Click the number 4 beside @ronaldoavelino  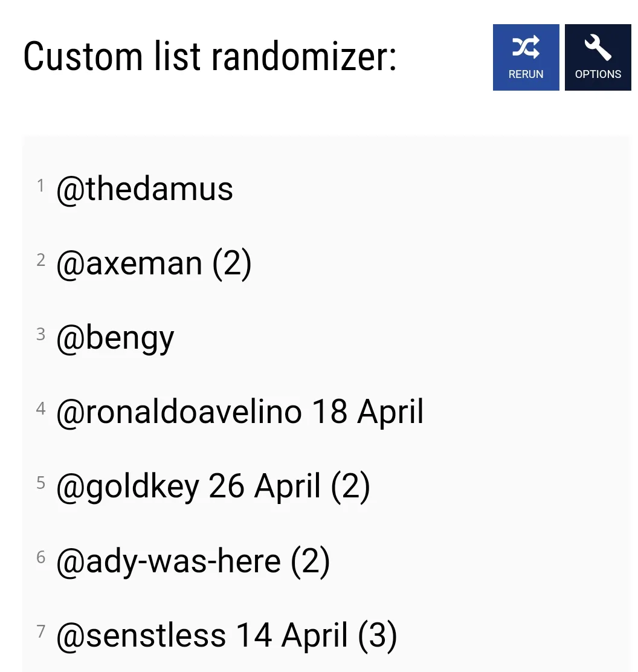pyautogui.click(x=41, y=409)
